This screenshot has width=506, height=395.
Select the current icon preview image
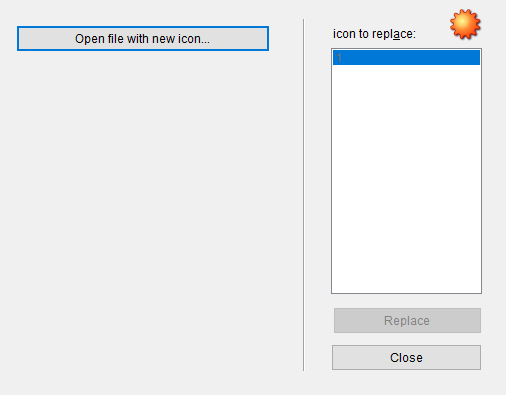(x=465, y=24)
